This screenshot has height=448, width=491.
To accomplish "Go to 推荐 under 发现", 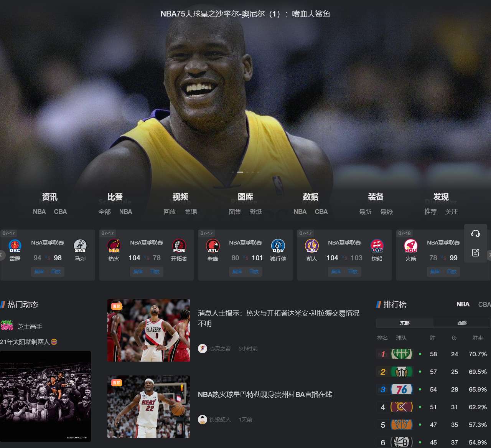I will tap(430, 212).
